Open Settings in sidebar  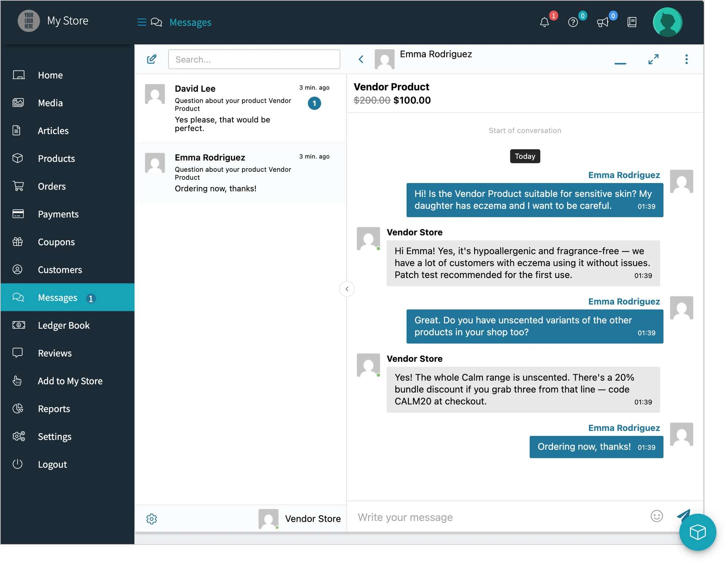(x=68, y=436)
